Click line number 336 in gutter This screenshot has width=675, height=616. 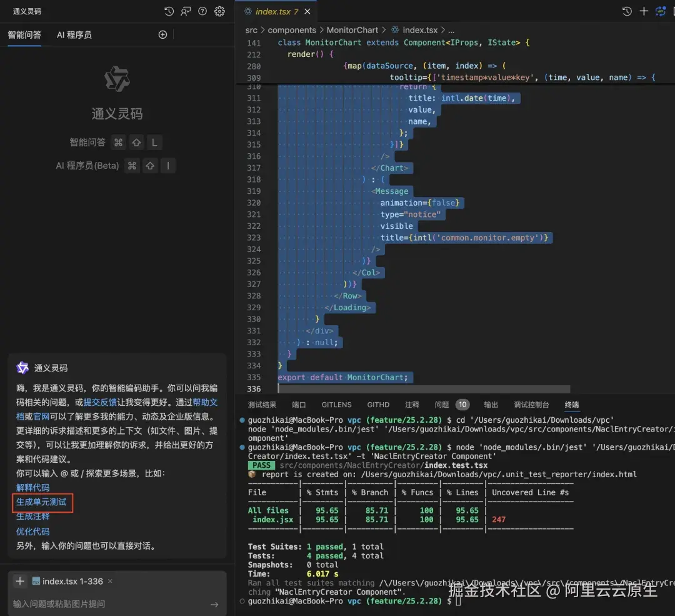[254, 389]
